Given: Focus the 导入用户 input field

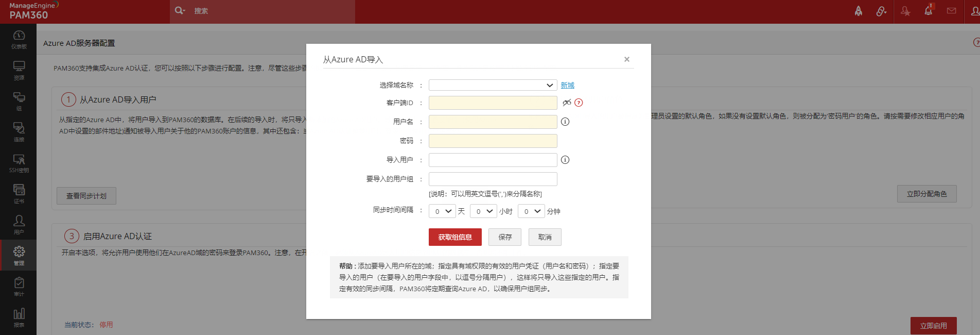Looking at the screenshot, I should 493,160.
